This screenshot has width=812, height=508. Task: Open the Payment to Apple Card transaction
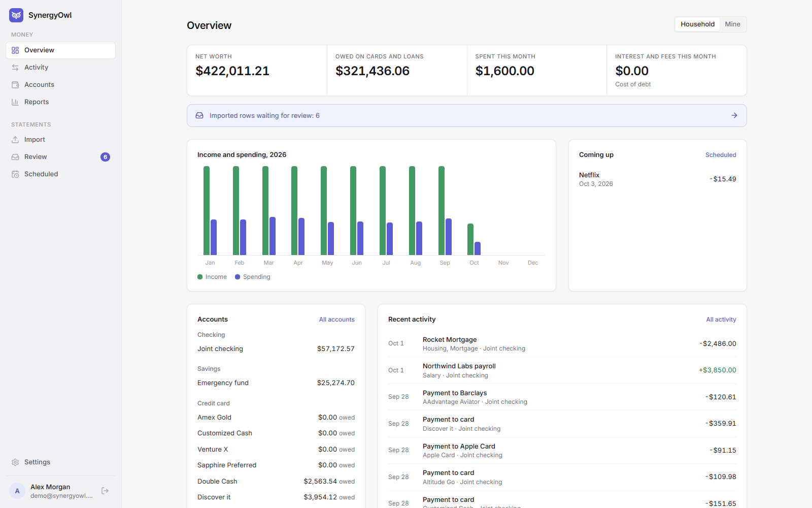tap(562, 451)
